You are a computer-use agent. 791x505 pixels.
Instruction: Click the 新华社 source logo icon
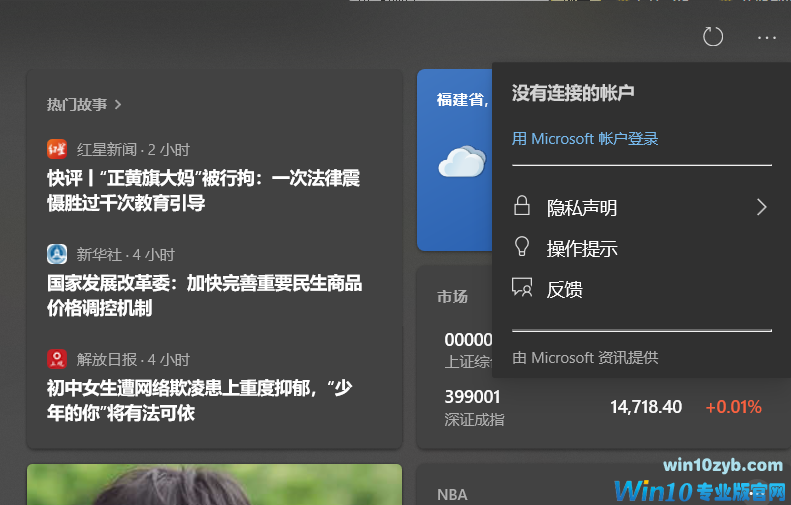tap(57, 254)
